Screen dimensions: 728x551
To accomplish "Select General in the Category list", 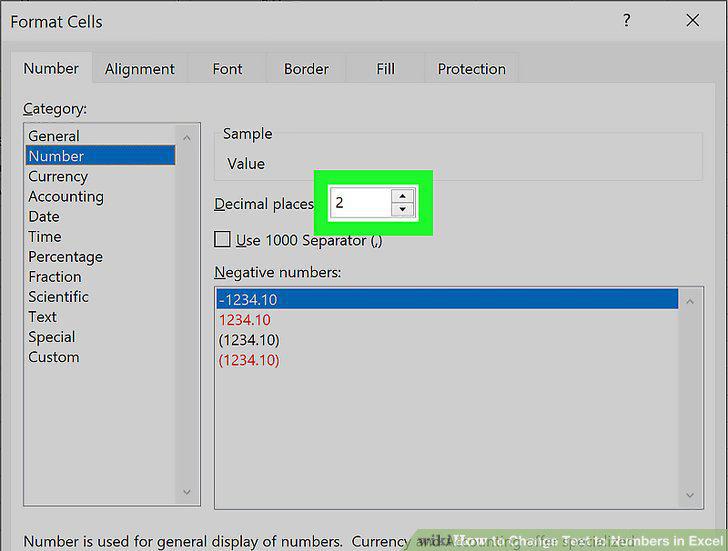I will pos(100,136).
